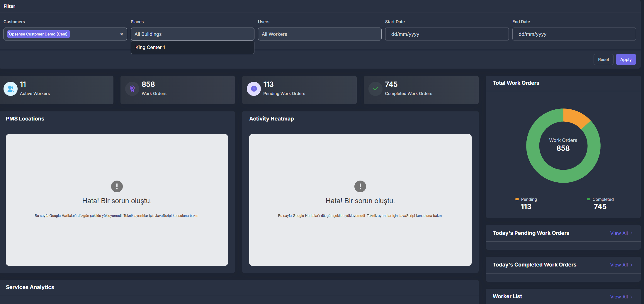Click the 858 Work Orders card value
Image resolution: width=644 pixels, height=304 pixels.
tap(148, 84)
